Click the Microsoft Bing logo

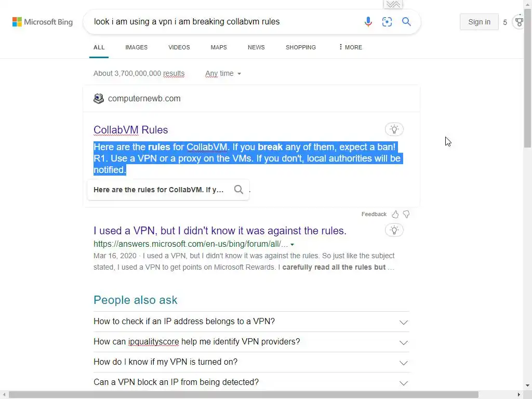pyautogui.click(x=43, y=22)
